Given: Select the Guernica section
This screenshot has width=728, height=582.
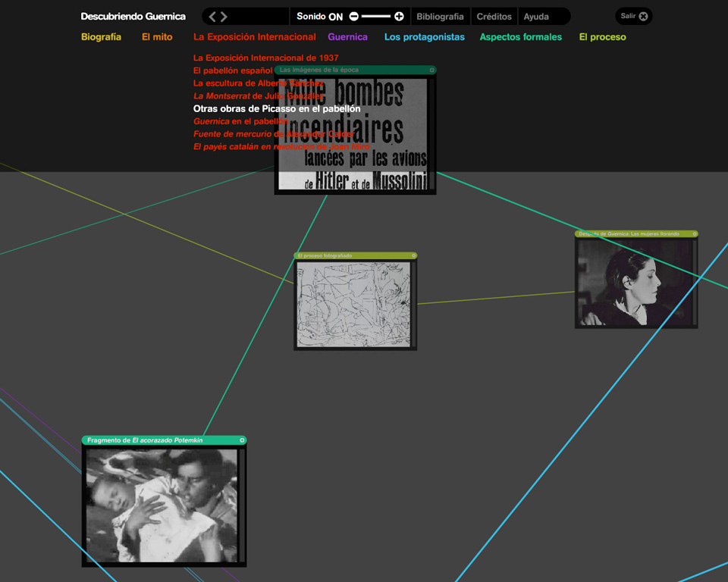Looking at the screenshot, I should pyautogui.click(x=348, y=37).
